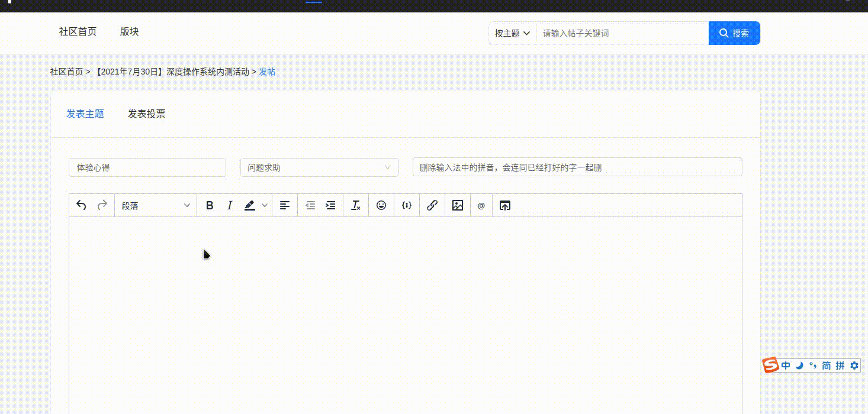This screenshot has height=414, width=868.
Task: Increase paragraph indent in the editor
Action: click(x=330, y=205)
